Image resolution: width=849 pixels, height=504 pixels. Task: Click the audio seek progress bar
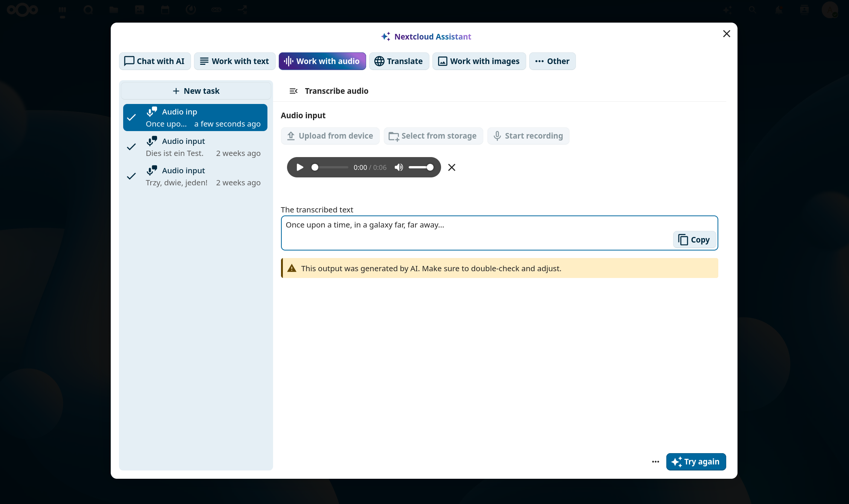point(331,167)
